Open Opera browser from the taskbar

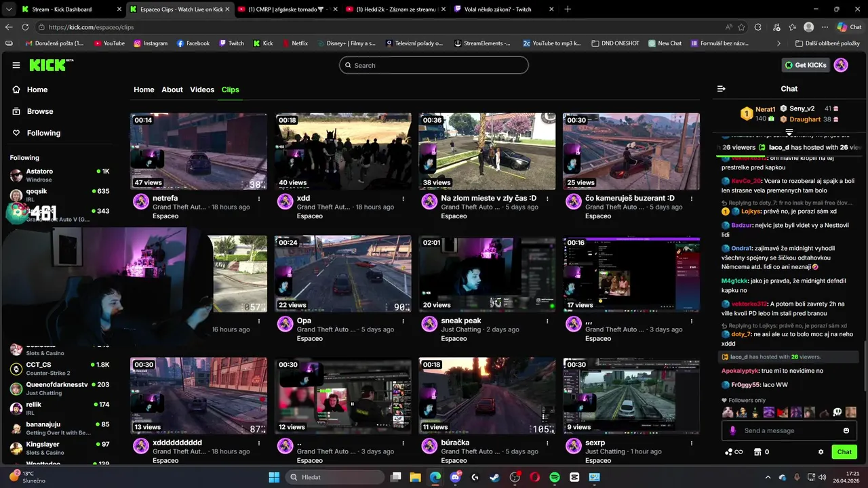click(534, 477)
